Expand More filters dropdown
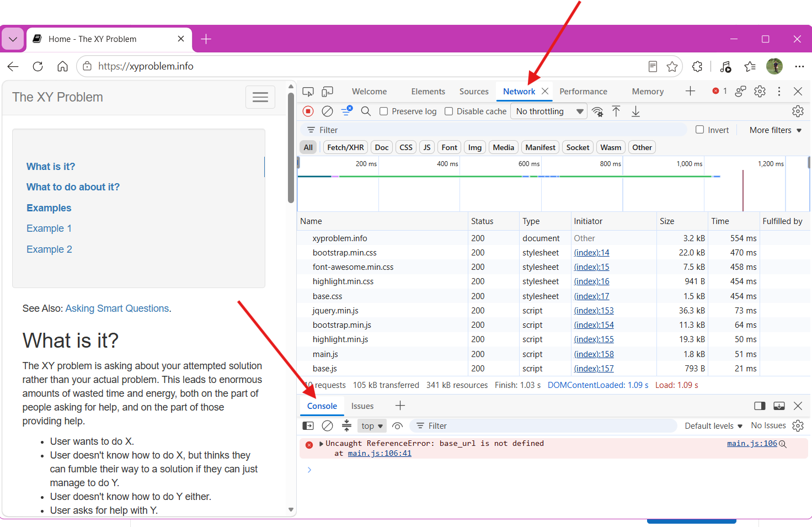 click(775, 130)
